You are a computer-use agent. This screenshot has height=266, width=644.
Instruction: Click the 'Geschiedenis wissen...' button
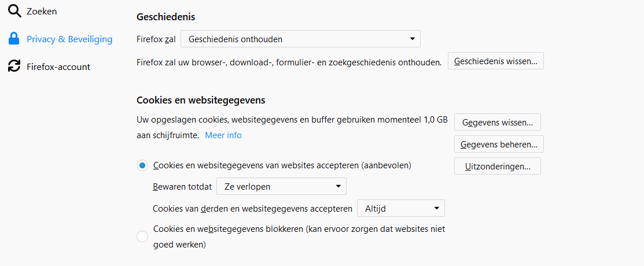click(x=496, y=61)
